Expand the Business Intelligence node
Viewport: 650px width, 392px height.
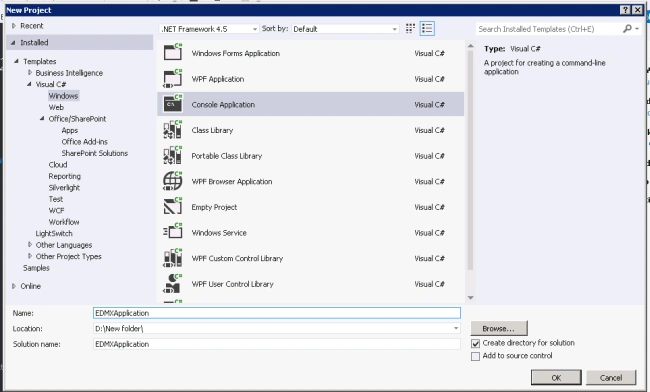click(x=29, y=73)
